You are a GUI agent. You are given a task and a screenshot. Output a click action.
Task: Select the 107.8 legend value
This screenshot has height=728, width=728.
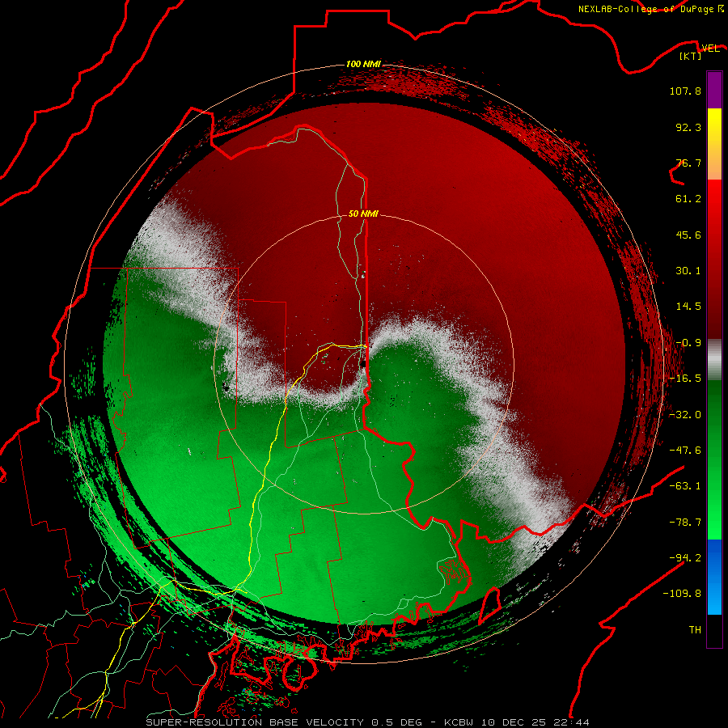coord(685,91)
